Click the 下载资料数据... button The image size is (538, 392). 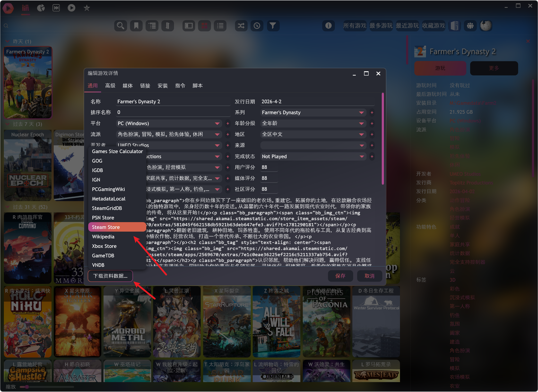[x=110, y=276]
